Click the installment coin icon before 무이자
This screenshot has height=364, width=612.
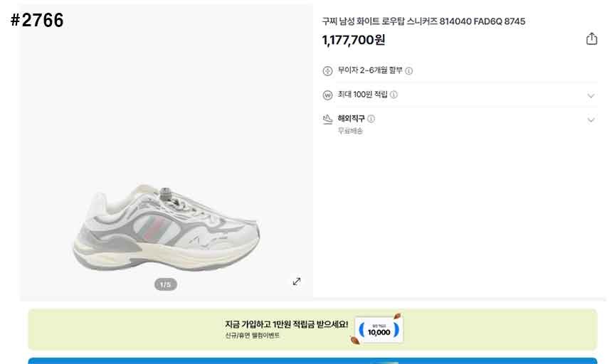click(x=327, y=71)
